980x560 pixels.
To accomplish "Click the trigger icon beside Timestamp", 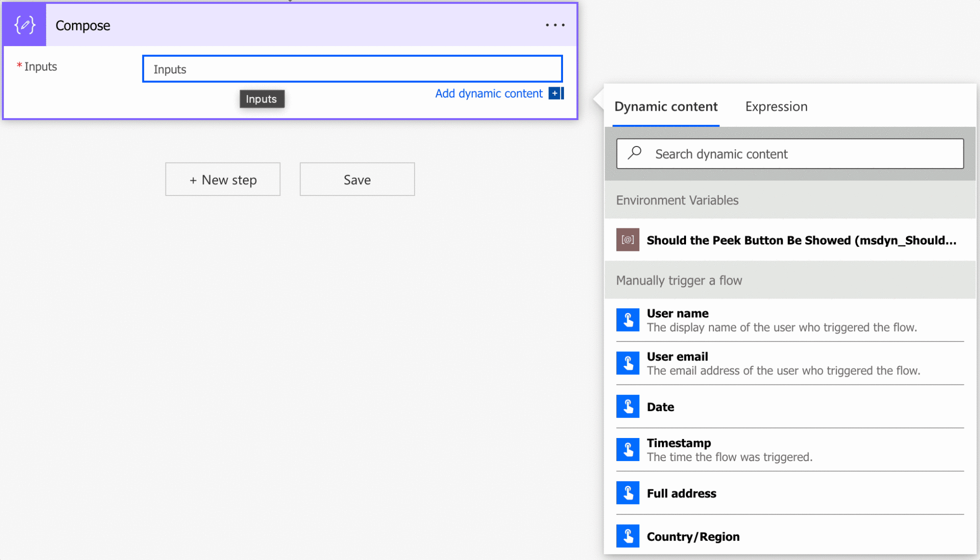I will tap(628, 449).
